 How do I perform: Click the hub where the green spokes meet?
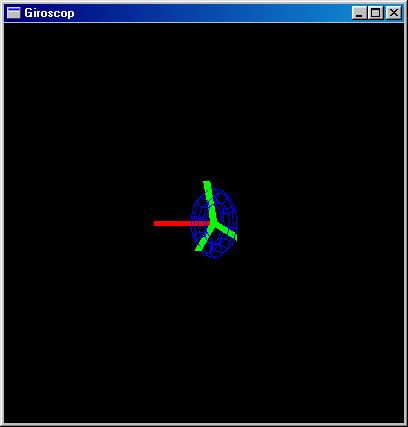click(214, 224)
